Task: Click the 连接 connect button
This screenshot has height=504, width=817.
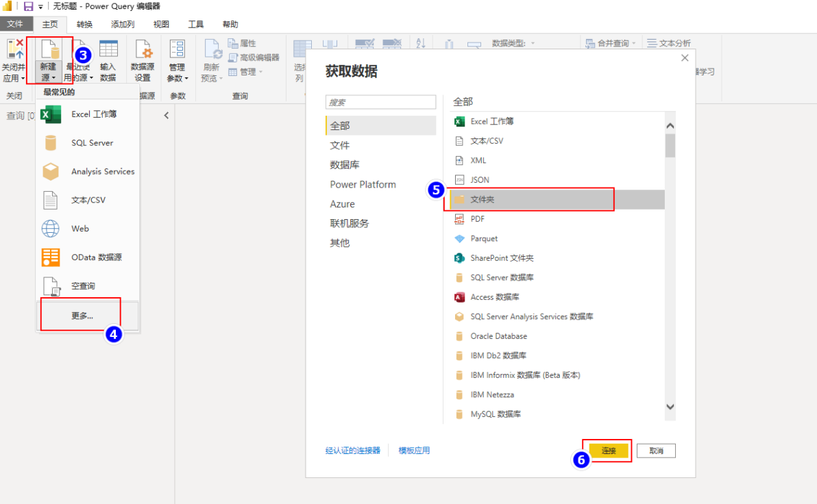Action: [x=609, y=451]
